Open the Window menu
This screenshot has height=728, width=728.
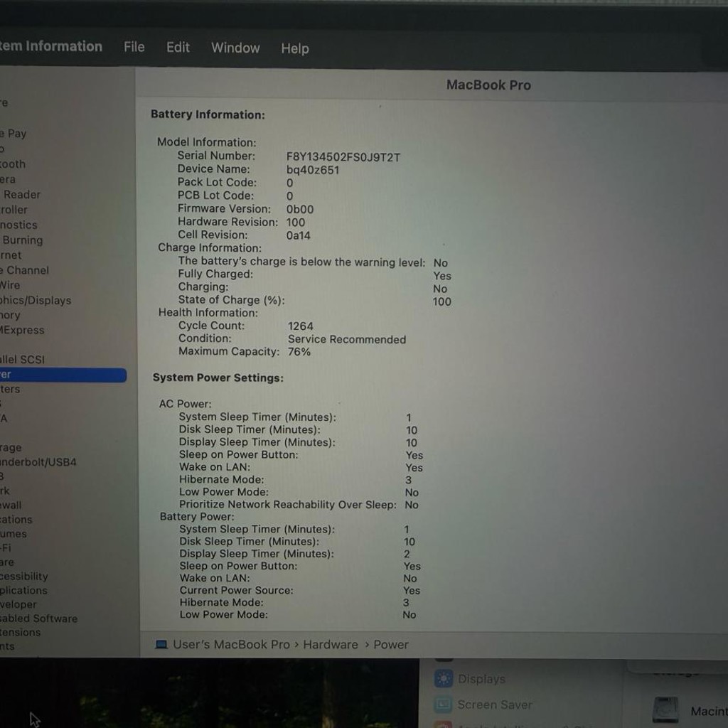[x=235, y=48]
